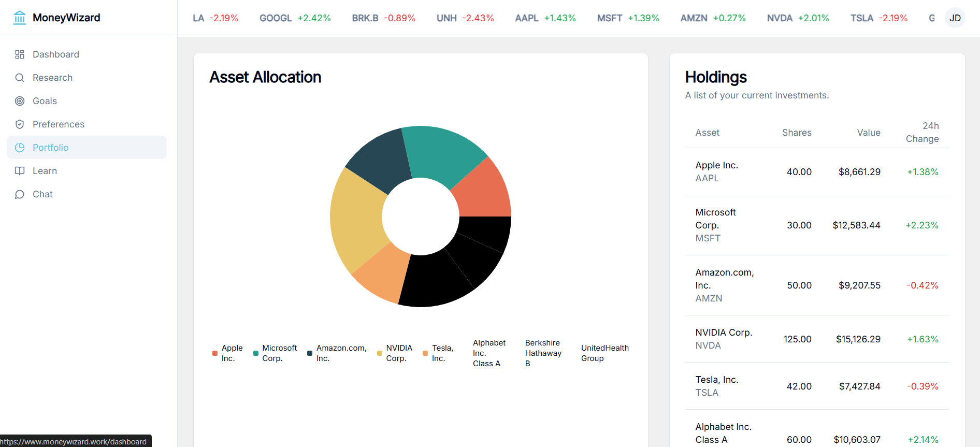This screenshot has width=980, height=447.
Task: Click the NVIDIA Corp. holdings name
Action: coord(724,333)
